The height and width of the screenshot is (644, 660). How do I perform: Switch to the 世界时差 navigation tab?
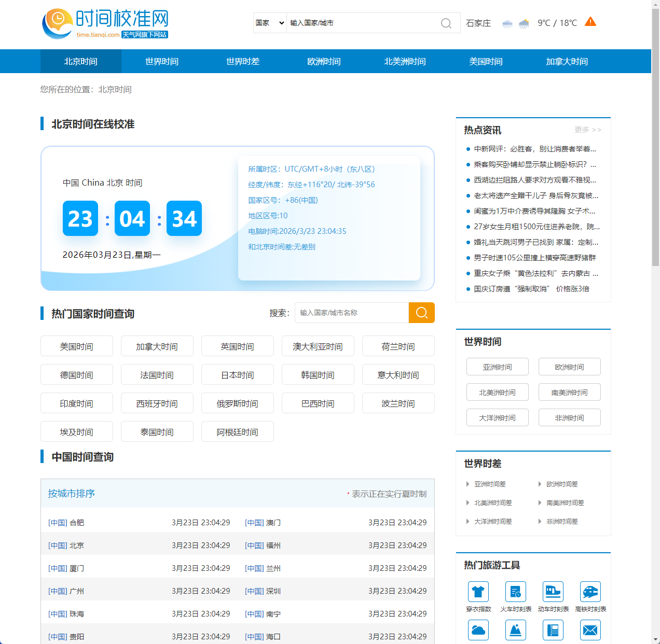tap(243, 62)
